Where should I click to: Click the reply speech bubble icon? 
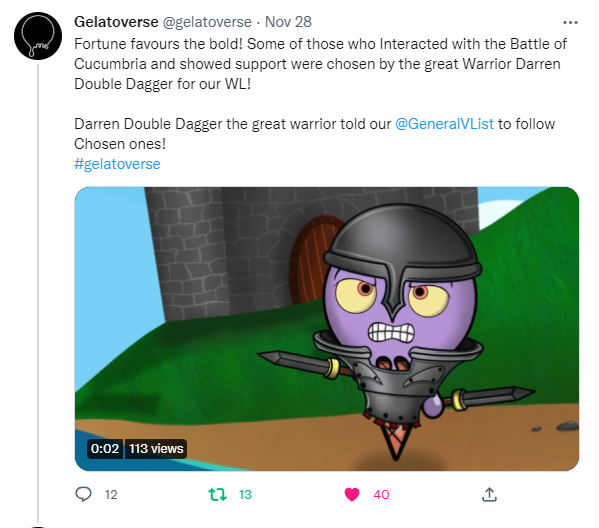[83, 494]
